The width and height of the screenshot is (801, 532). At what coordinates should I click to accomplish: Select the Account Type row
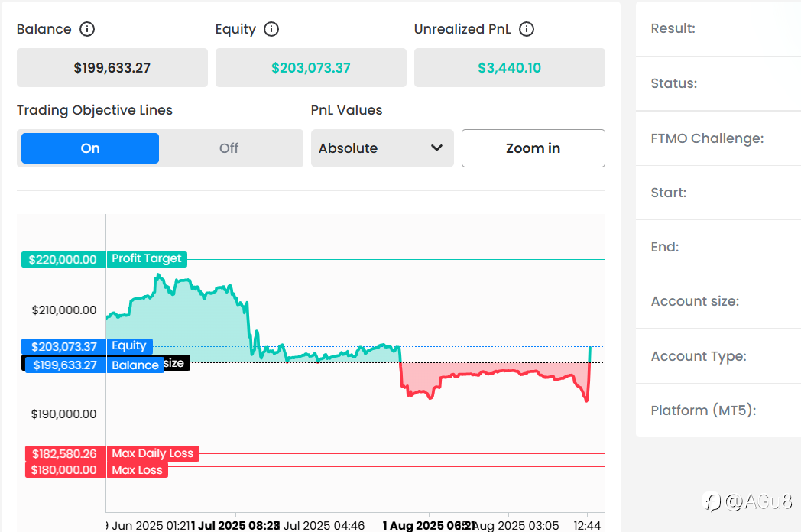718,356
